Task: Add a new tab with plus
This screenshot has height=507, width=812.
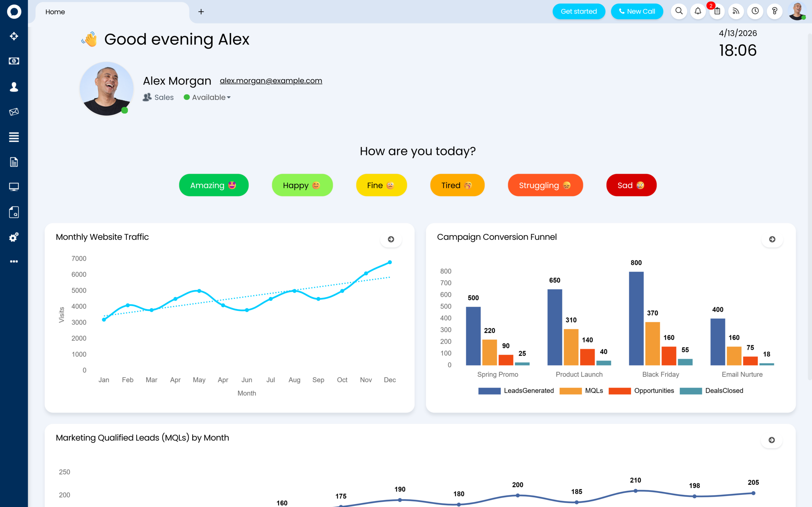Action: 201,12
